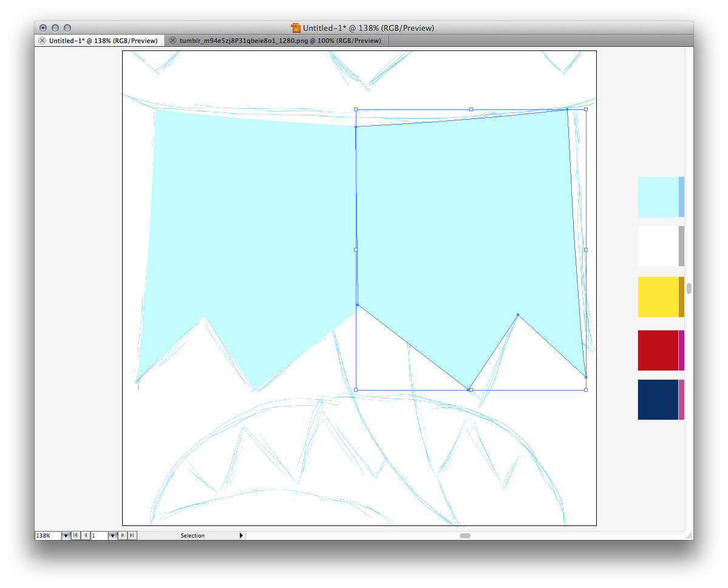Expand the status bar Selection menu arrow
This screenshot has width=728, height=588.
241,535
